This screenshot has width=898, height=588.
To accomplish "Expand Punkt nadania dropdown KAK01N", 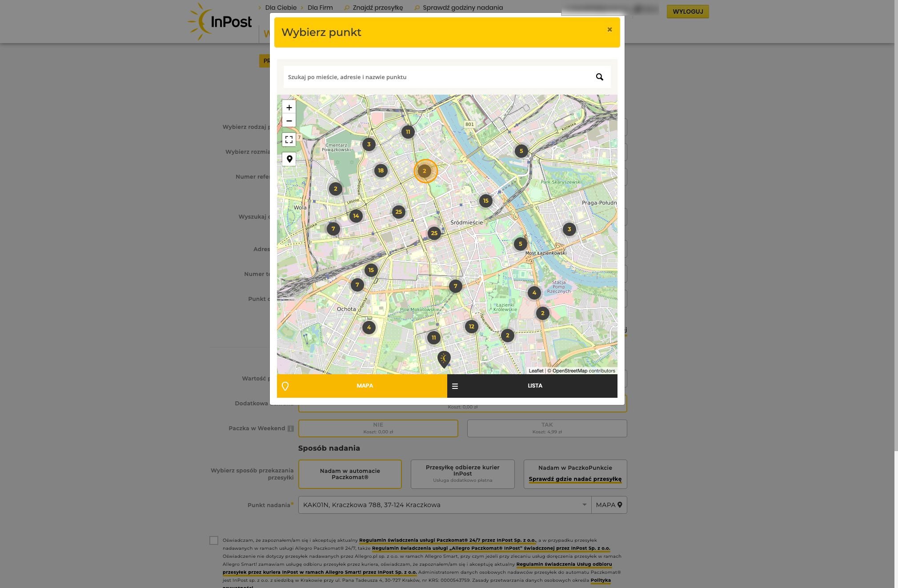I will pyautogui.click(x=445, y=505).
